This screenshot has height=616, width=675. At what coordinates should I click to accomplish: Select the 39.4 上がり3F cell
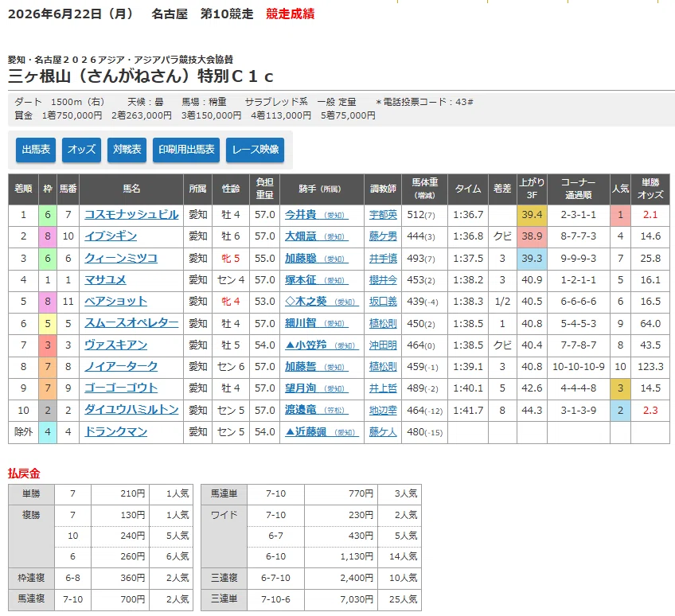532,215
